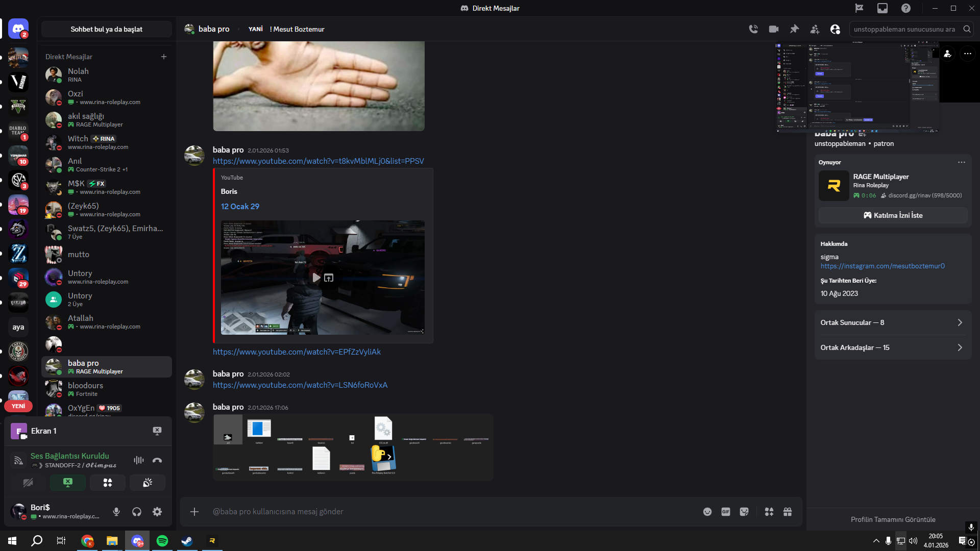
Task: Add friends to DM icon
Action: tap(815, 29)
